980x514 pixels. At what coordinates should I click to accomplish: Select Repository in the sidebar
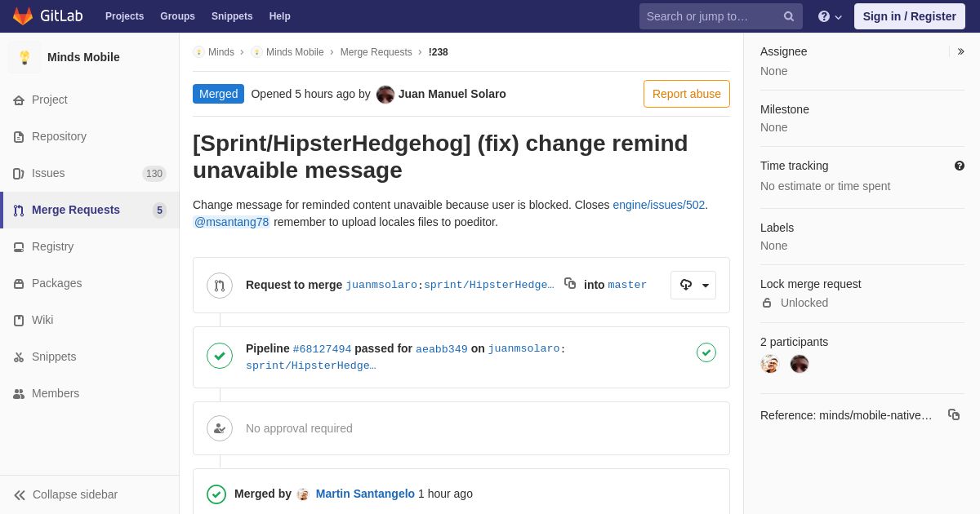(x=90, y=137)
